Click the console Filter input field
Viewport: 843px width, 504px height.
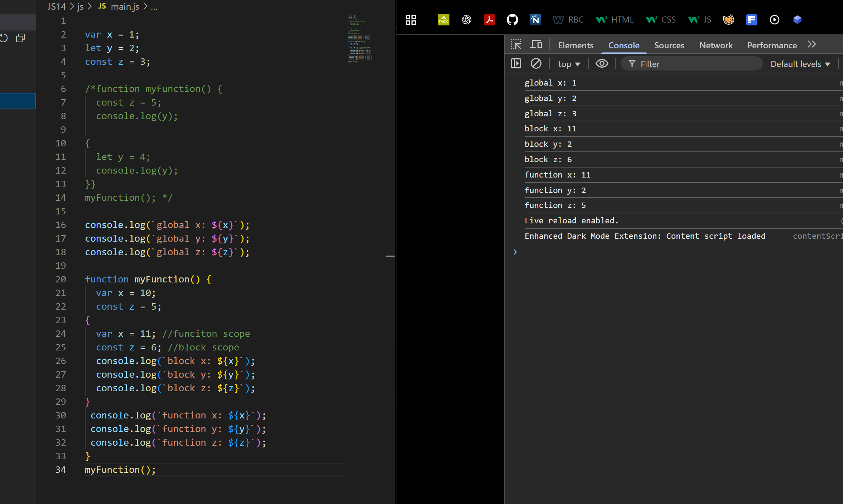[695, 64]
